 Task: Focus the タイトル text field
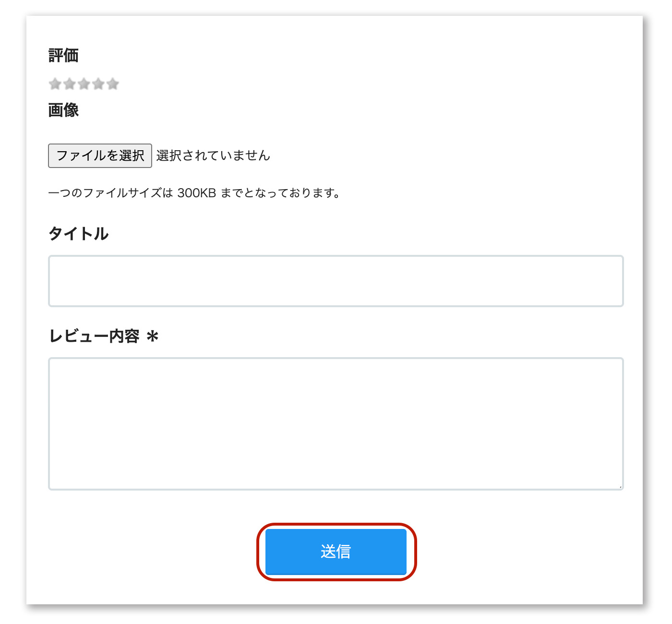(336, 281)
